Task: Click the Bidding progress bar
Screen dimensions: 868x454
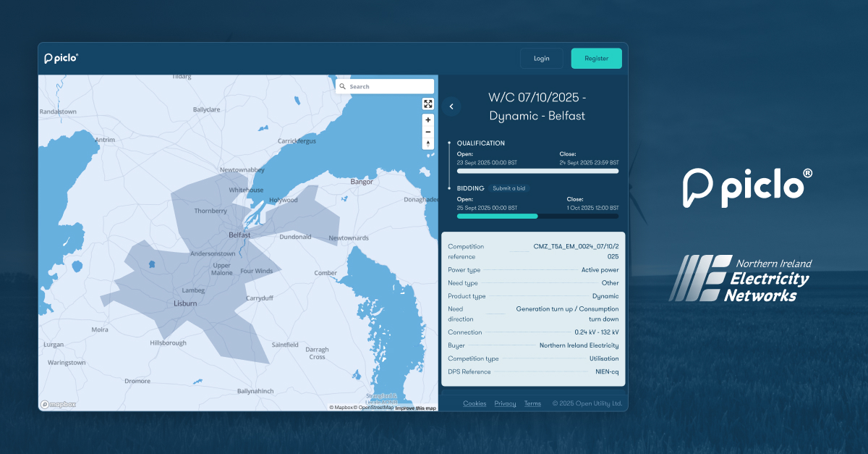Action: click(x=537, y=216)
